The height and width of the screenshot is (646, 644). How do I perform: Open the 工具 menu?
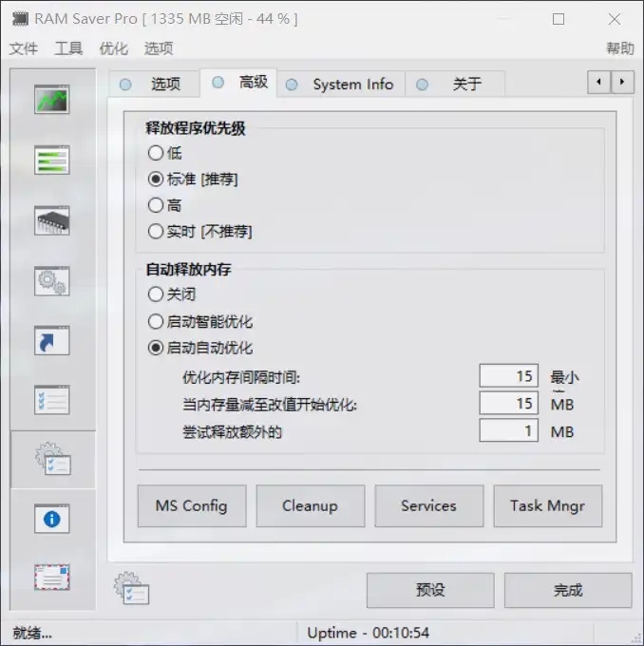(x=68, y=48)
